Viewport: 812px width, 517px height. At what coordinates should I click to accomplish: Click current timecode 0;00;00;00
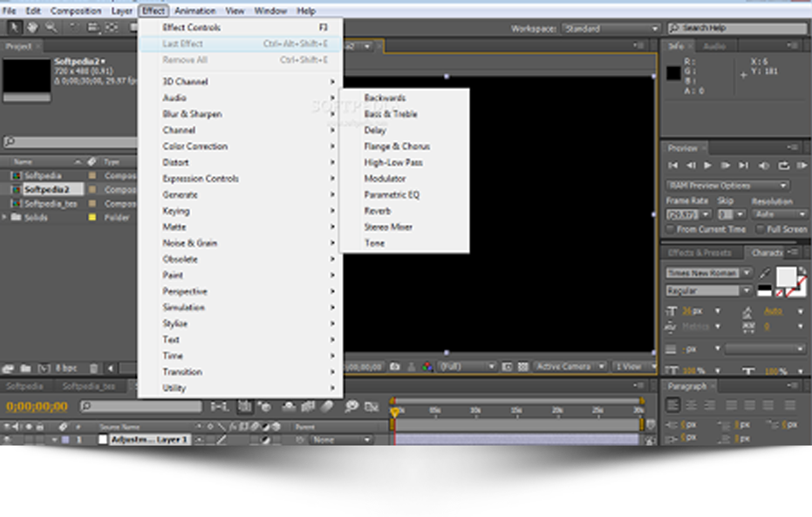(x=37, y=407)
